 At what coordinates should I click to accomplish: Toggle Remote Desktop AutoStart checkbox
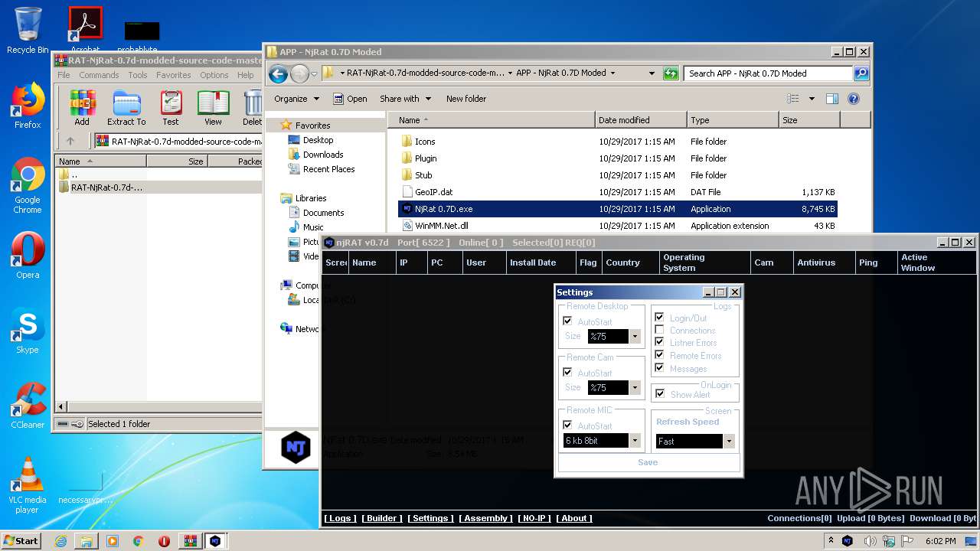(x=567, y=321)
